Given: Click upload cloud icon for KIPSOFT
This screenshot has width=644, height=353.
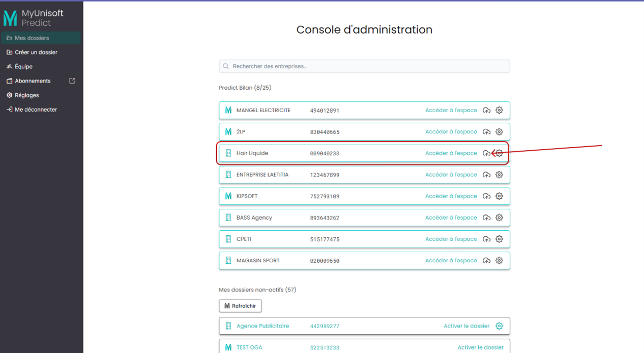Looking at the screenshot, I should (487, 196).
